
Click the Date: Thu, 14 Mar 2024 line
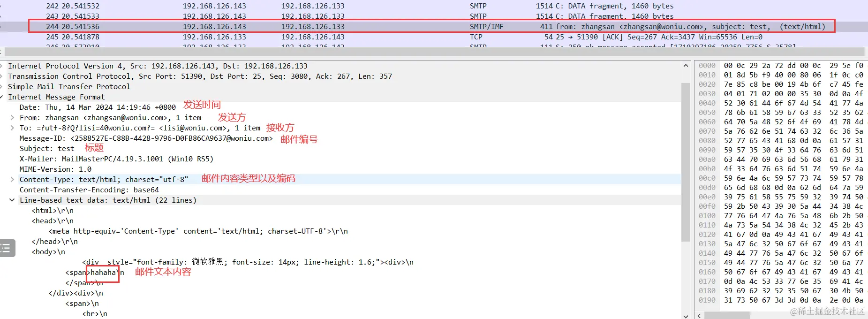click(x=98, y=107)
